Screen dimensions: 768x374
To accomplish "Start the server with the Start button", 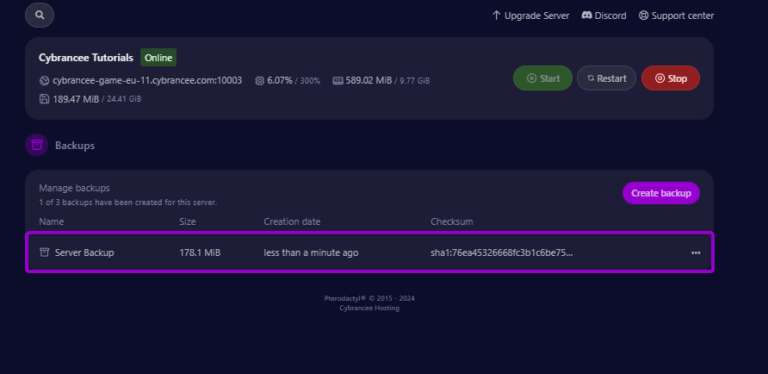I will tap(543, 78).
